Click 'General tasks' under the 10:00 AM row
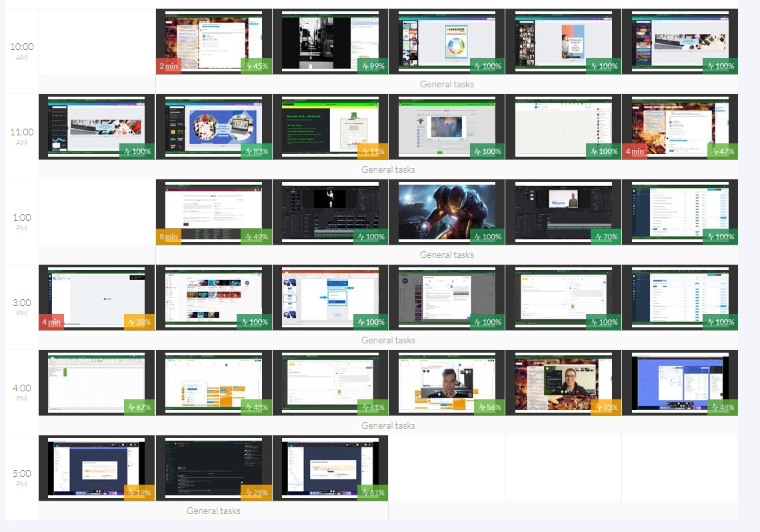The height and width of the screenshot is (532, 760). (447, 84)
